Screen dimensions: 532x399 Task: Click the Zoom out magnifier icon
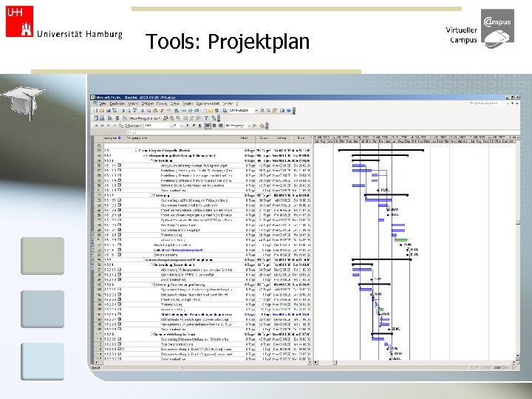coord(268,110)
